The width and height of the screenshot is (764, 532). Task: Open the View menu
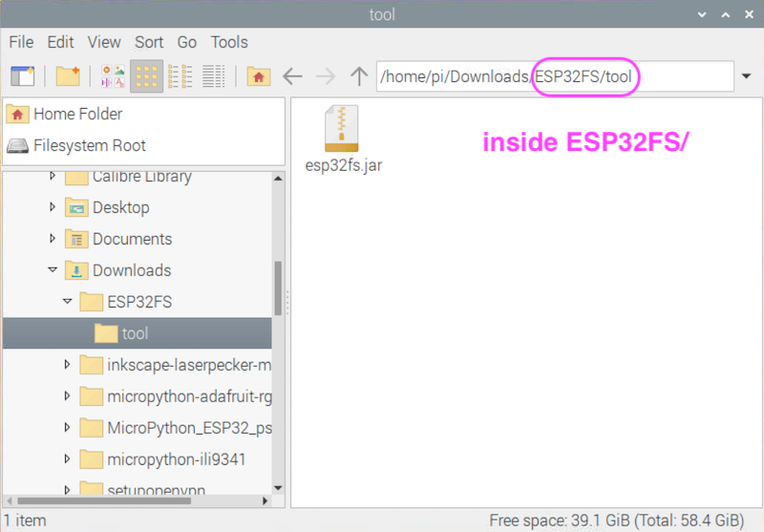(x=104, y=42)
